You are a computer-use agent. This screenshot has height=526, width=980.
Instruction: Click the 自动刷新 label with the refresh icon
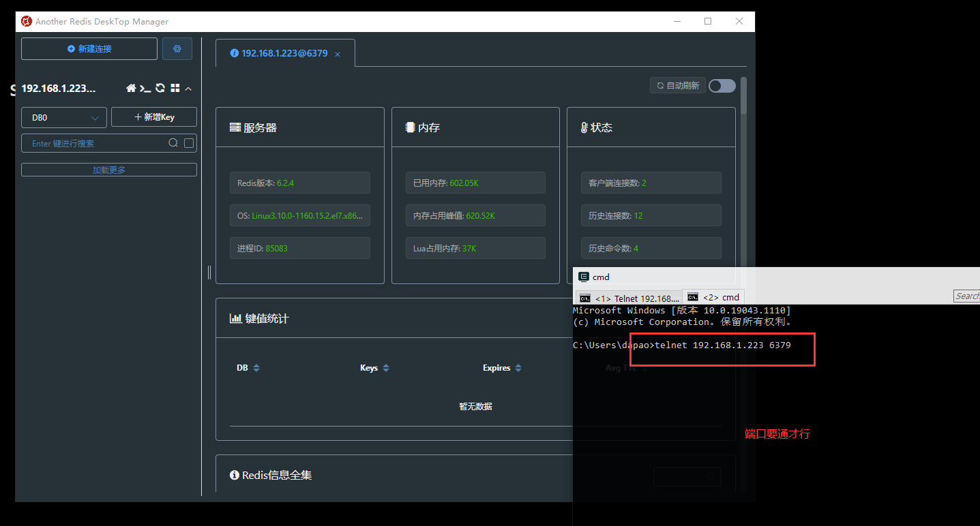click(x=678, y=86)
